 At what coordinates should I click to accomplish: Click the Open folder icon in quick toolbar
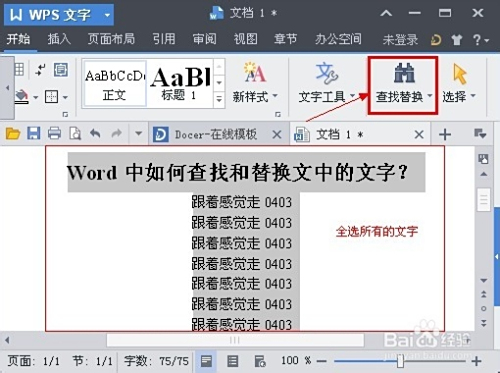click(x=13, y=134)
